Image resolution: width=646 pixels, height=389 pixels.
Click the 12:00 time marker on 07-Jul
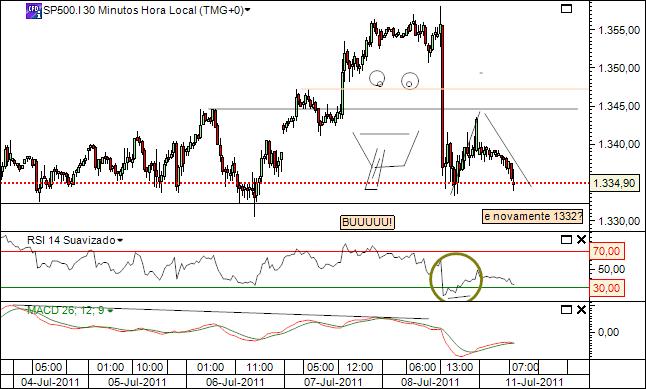coord(360,367)
